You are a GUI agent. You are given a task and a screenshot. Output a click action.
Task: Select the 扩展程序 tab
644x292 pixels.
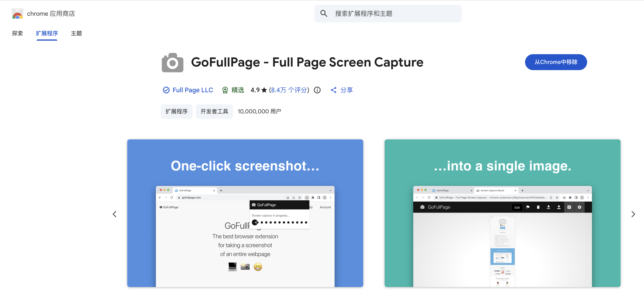pyautogui.click(x=47, y=33)
